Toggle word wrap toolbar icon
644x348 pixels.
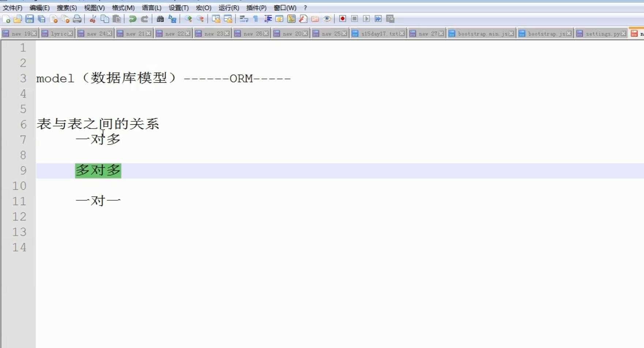[244, 19]
